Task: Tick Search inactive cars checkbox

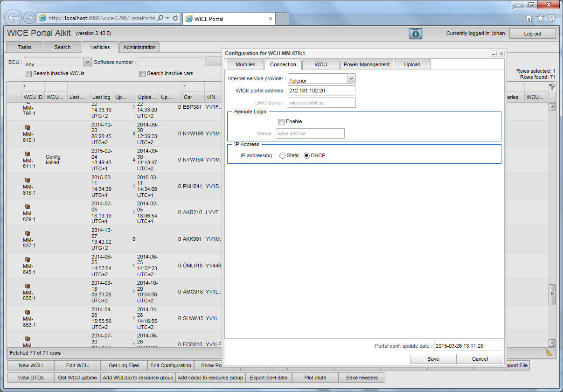Action: coord(142,74)
